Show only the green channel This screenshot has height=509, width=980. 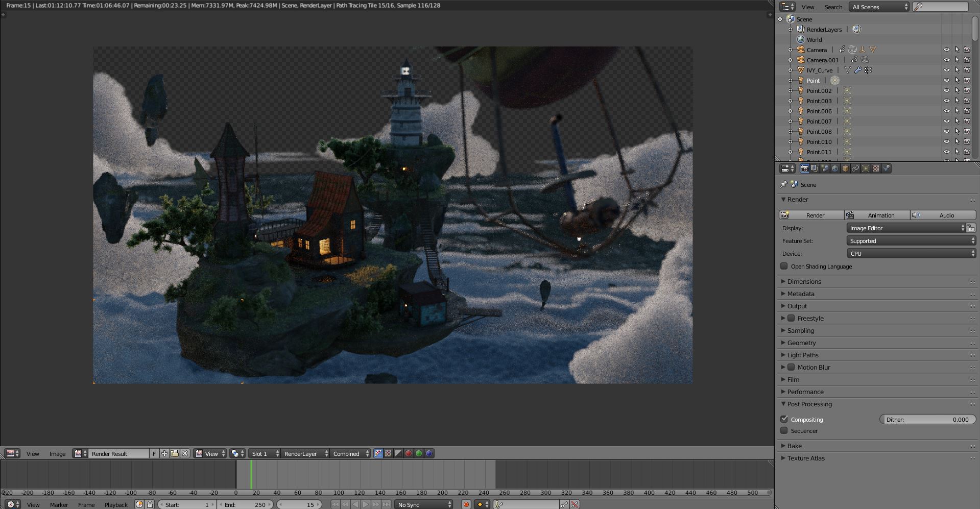click(x=419, y=453)
